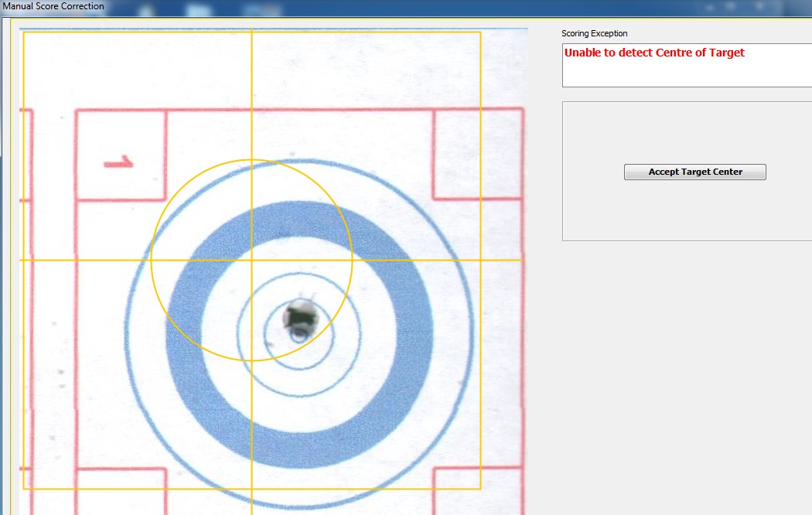Image resolution: width=812 pixels, height=515 pixels.
Task: Click the bullet hole on the target
Action: 299,315
